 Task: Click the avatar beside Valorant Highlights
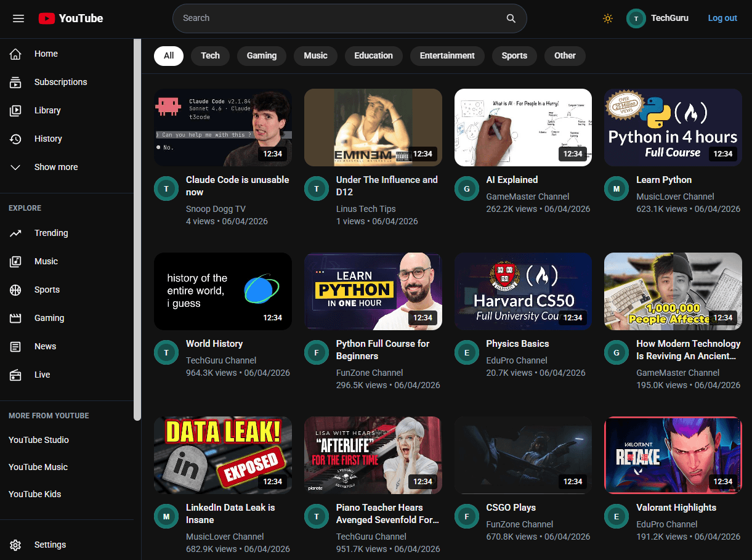[x=617, y=516]
